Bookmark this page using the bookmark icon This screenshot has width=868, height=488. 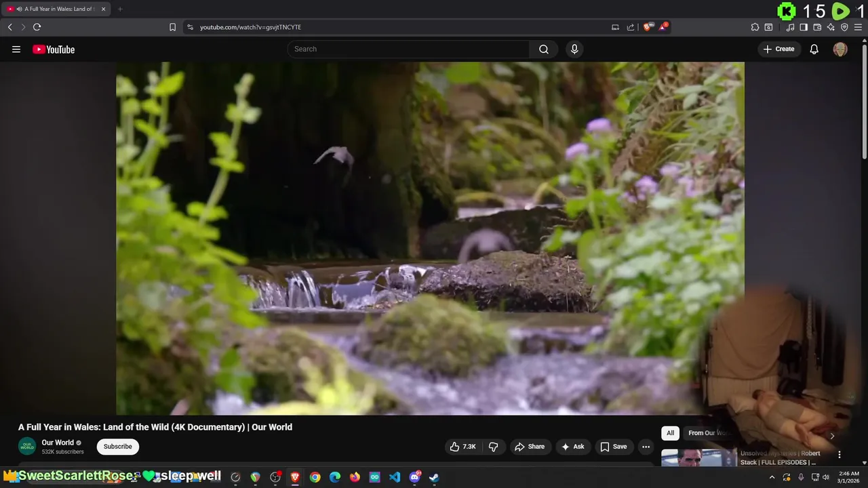coord(172,27)
